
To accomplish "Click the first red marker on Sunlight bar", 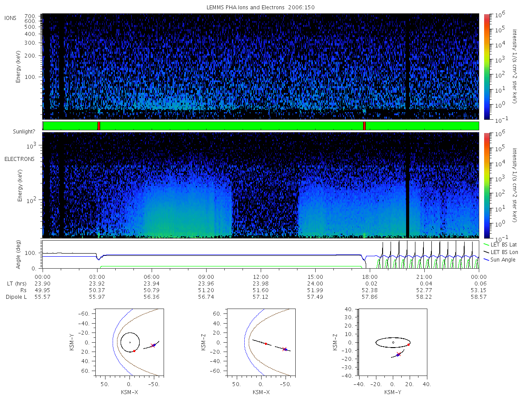I will (99, 126).
